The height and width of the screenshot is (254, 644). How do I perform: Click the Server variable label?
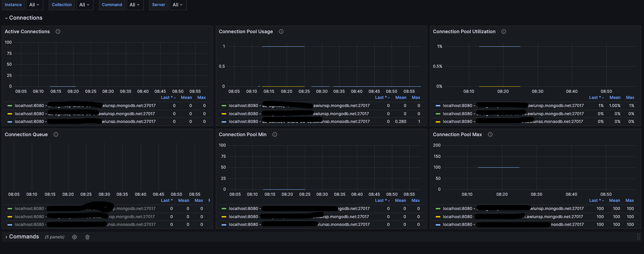coord(159,5)
